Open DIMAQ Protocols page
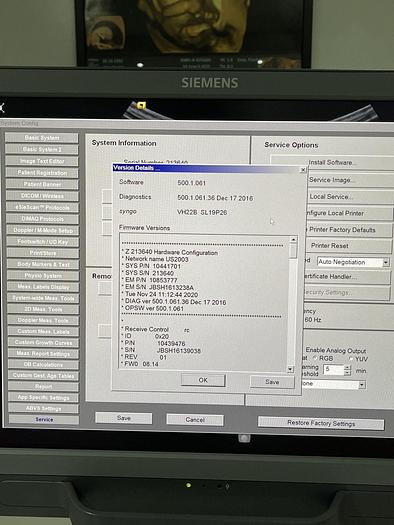The image size is (394, 525). coord(43,219)
